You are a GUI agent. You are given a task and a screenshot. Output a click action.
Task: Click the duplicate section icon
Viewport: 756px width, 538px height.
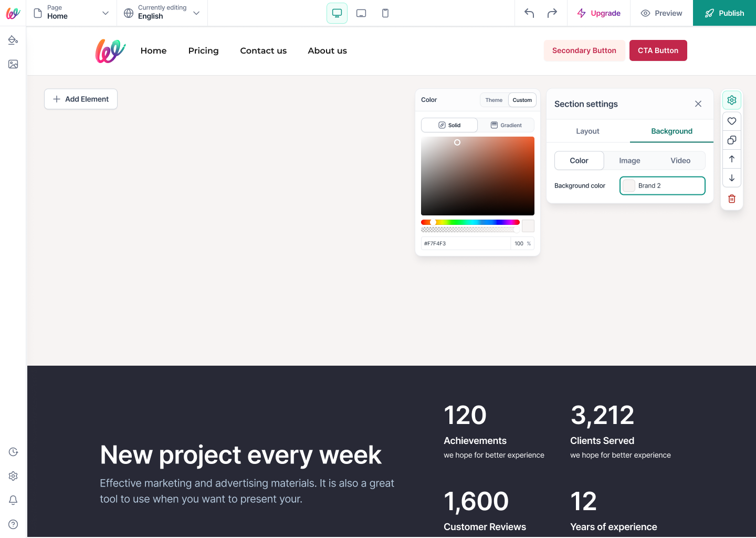[x=732, y=140]
